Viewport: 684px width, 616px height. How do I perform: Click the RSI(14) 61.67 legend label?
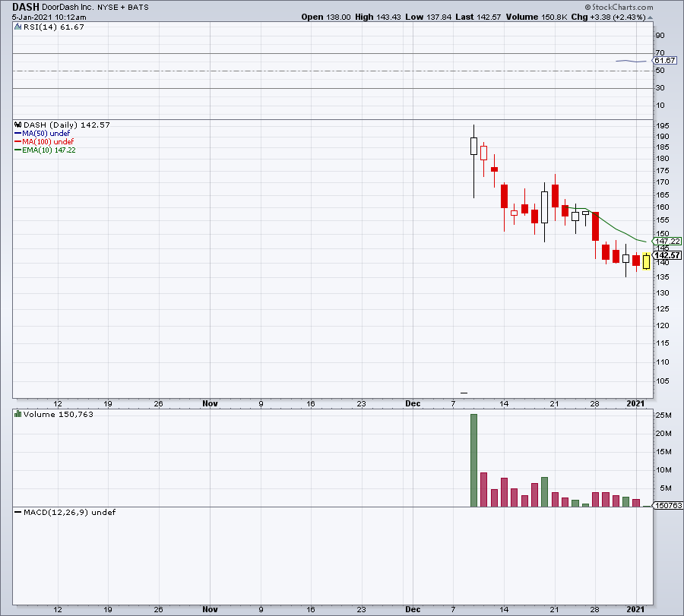54,27
